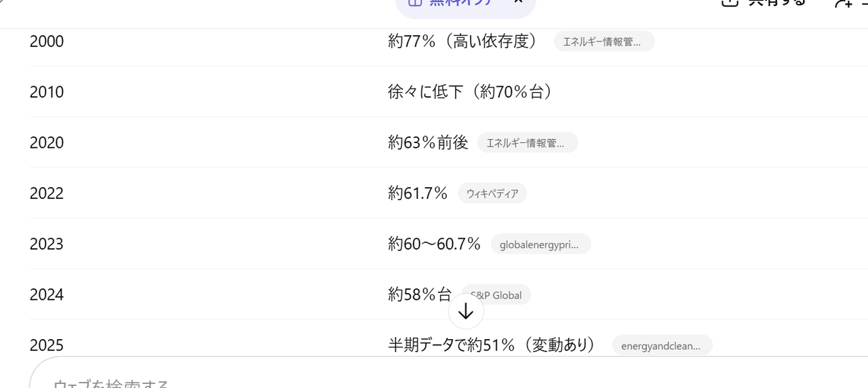Screen dimensions: 868x388
Task: Open the globalenergypri... citation chip
Action: tap(540, 244)
